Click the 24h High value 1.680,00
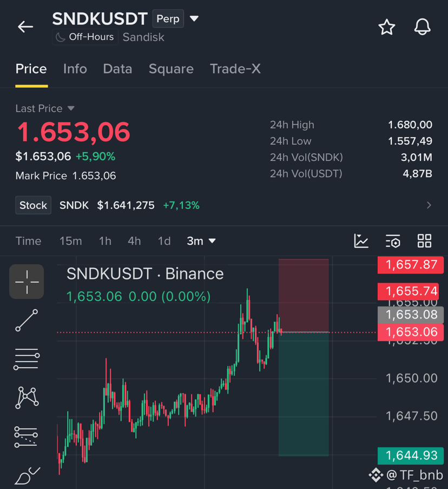The width and height of the screenshot is (448, 489). pyautogui.click(x=410, y=125)
